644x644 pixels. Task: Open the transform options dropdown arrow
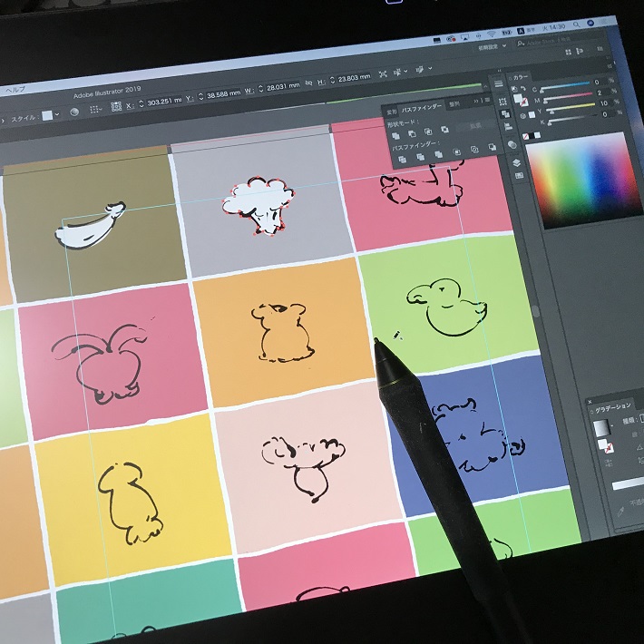coord(430,69)
